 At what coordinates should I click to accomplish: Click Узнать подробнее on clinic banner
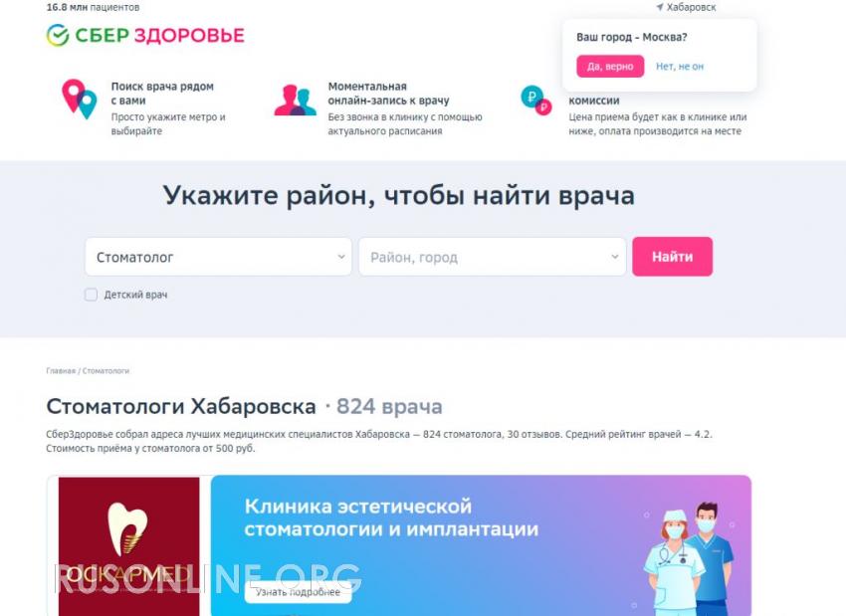298,592
